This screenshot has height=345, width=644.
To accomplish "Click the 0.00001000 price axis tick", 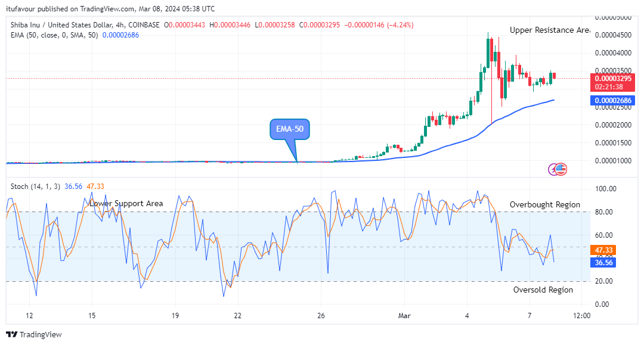I will tap(613, 161).
